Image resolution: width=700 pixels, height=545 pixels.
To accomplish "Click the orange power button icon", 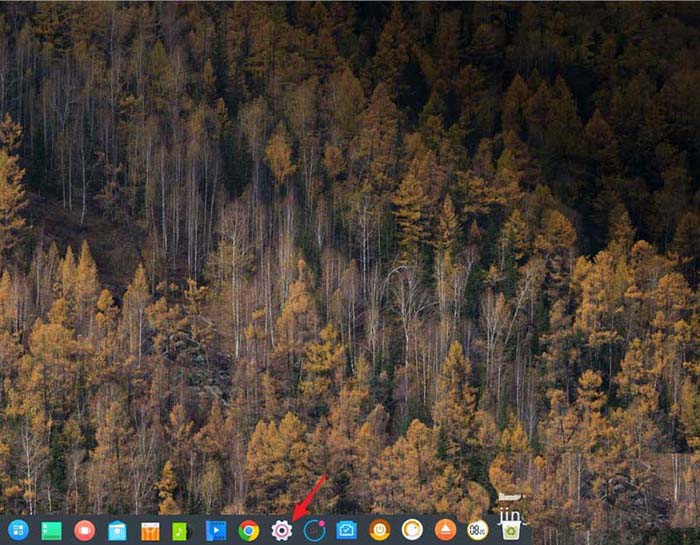I will [x=379, y=530].
